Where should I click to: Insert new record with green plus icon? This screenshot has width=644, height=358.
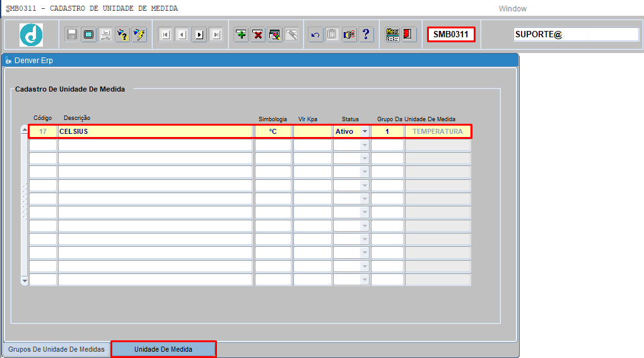point(242,35)
